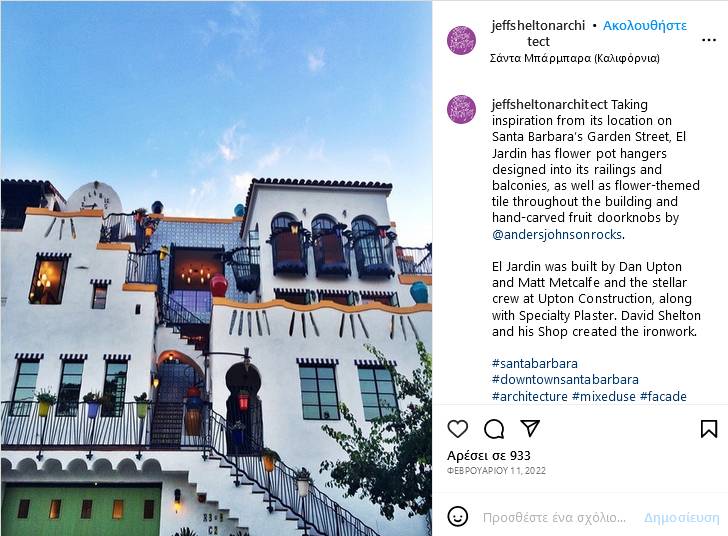Viewport: 728px width, 536px height.
Task: Like the post with the heart icon
Action: click(457, 429)
